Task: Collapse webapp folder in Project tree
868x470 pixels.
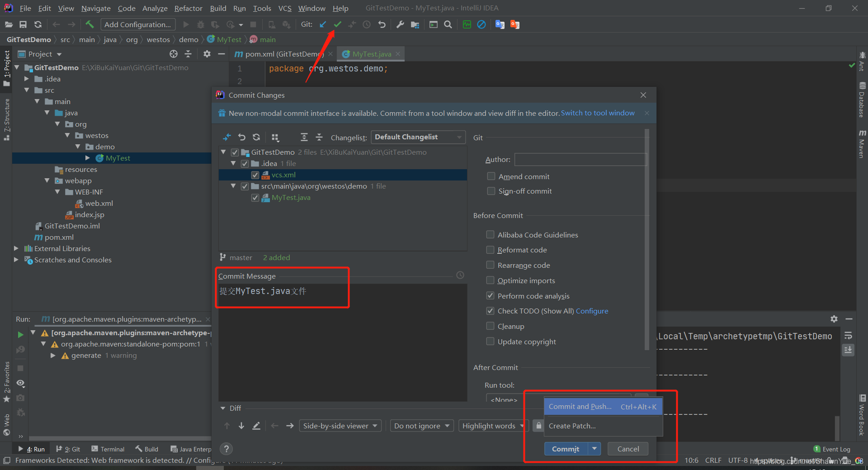Action: 47,180
